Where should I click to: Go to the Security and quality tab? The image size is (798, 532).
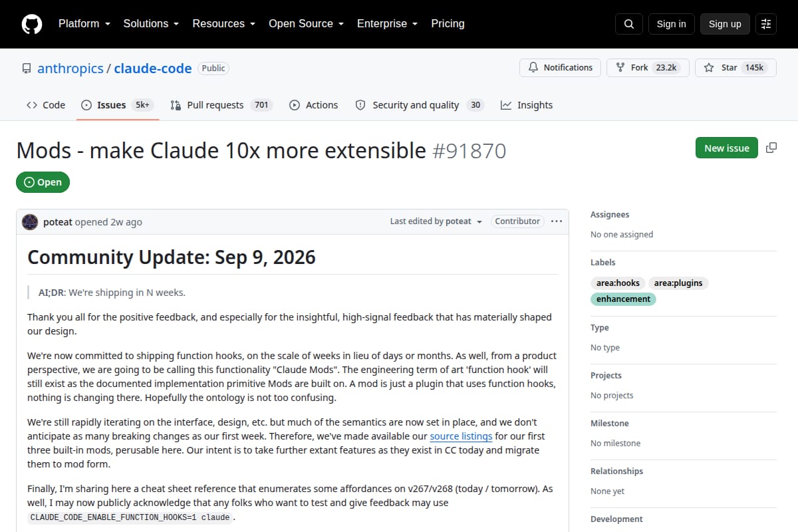pyautogui.click(x=419, y=105)
